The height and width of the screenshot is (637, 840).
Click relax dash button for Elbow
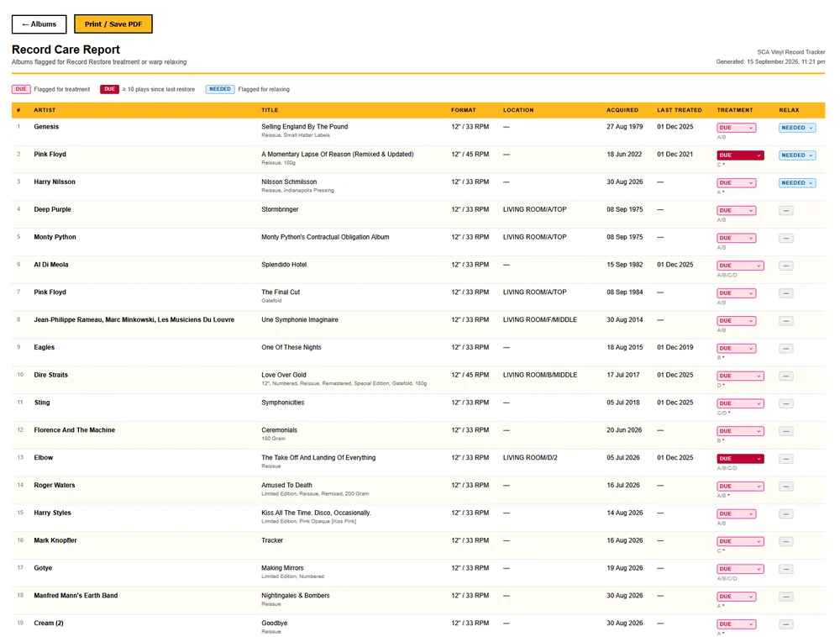pyautogui.click(x=786, y=459)
